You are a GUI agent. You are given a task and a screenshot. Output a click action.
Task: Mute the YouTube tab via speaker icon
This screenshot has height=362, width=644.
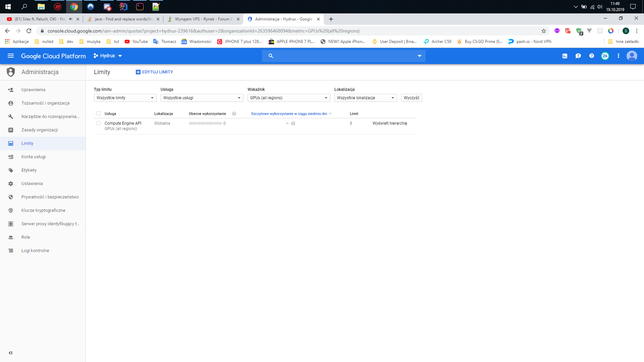click(70, 19)
